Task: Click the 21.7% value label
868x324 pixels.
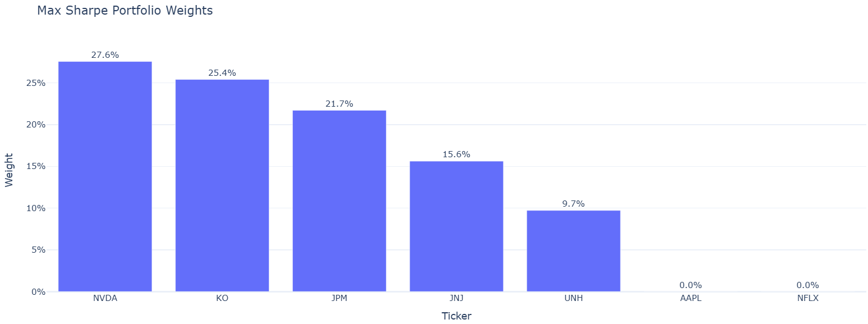Action: (339, 104)
